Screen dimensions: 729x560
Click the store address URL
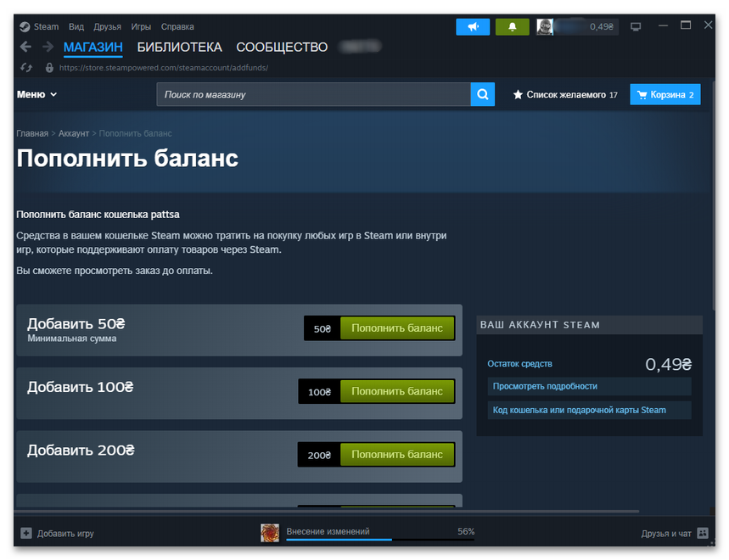point(164,68)
